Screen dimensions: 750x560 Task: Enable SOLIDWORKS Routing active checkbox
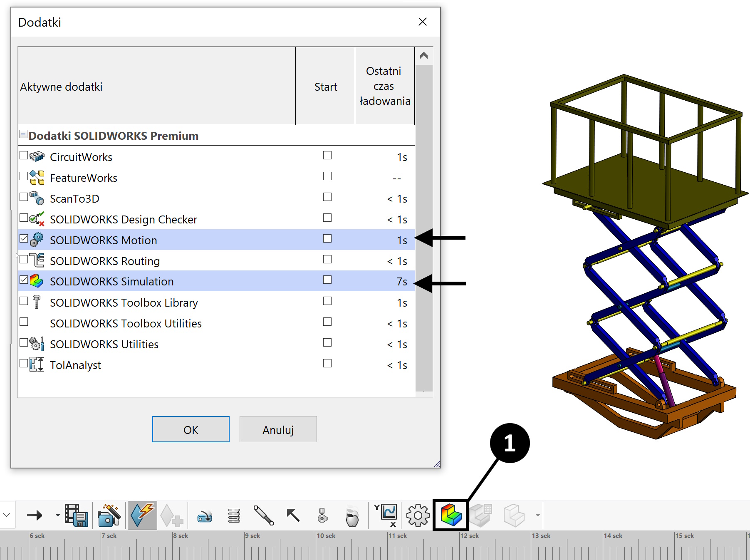[24, 259]
